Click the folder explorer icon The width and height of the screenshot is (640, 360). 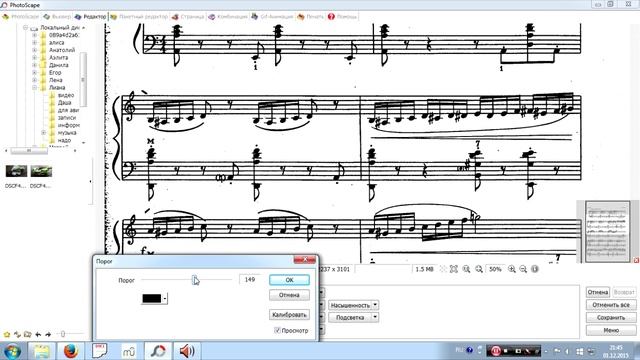[27, 334]
